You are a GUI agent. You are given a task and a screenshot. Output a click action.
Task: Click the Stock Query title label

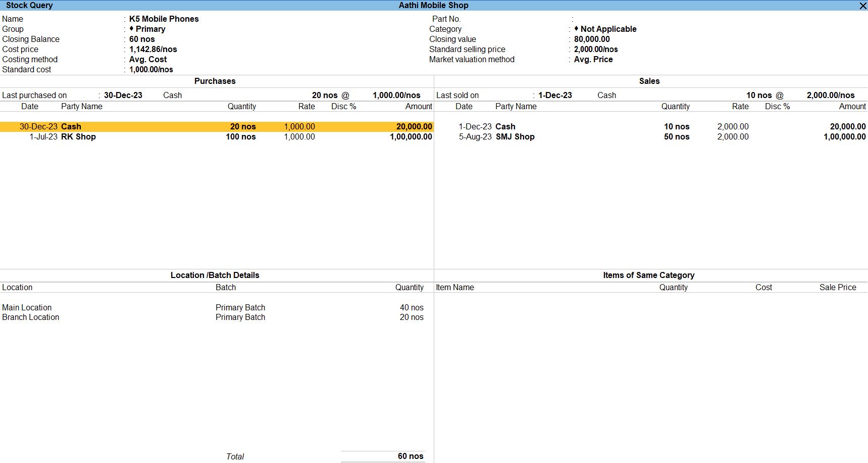pyautogui.click(x=29, y=5)
